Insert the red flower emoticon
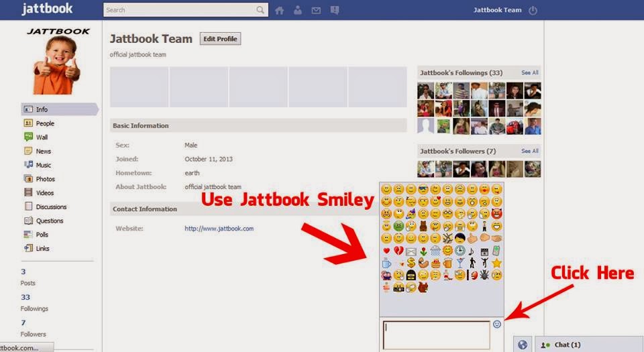Image resolution: width=644 pixels, height=352 pixels. click(423, 251)
